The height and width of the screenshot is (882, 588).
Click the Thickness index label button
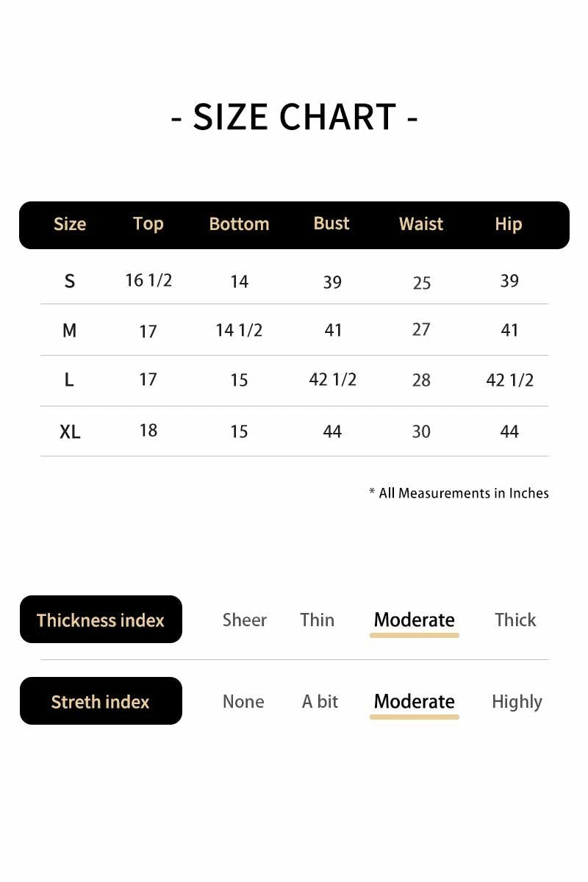coord(101,620)
